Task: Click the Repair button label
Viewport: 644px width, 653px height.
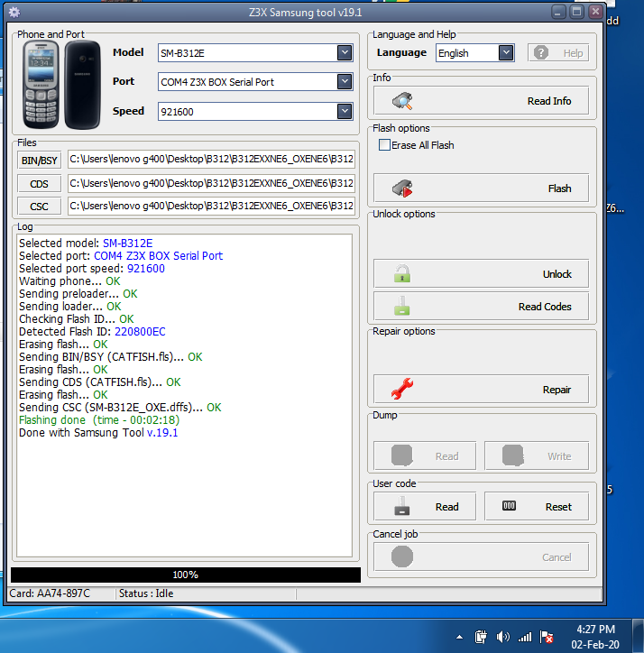Action: 557,390
